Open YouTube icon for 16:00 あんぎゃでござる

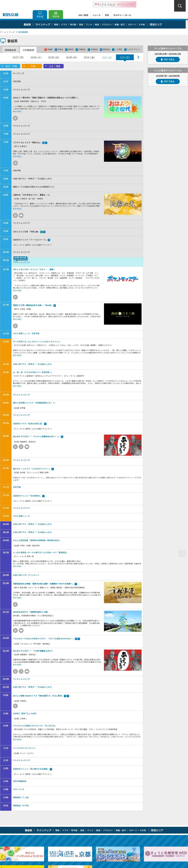coord(27,447)
